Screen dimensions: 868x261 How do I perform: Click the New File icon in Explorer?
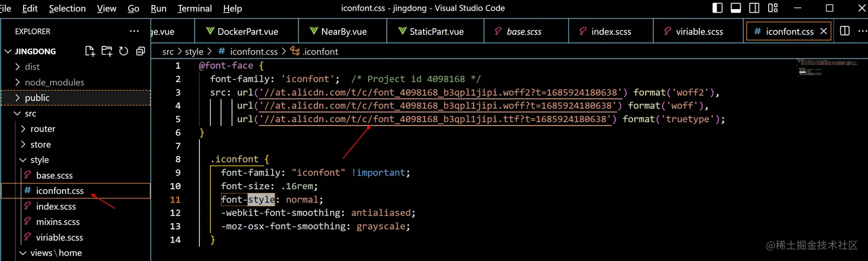[x=90, y=51]
